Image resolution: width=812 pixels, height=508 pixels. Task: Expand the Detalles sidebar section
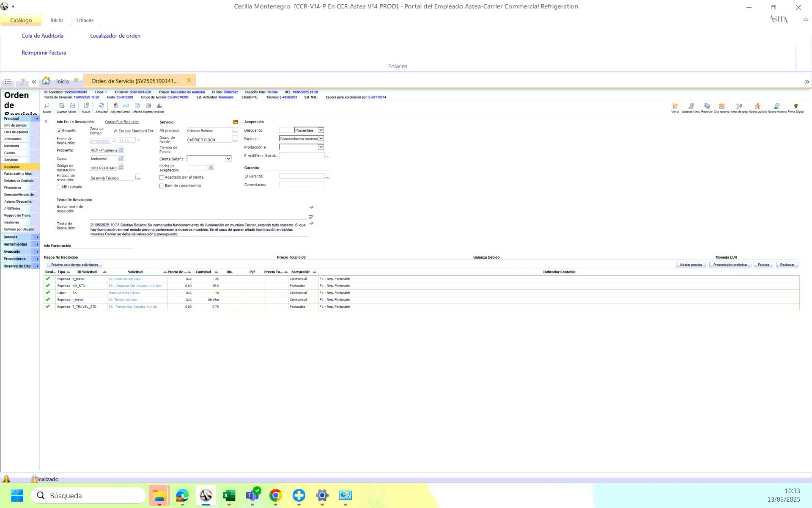(x=20, y=237)
